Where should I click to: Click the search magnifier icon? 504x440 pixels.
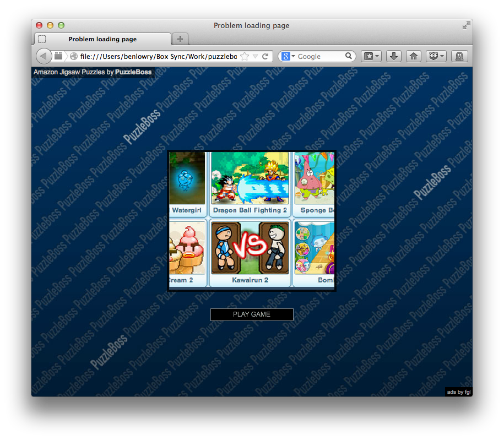tap(349, 56)
